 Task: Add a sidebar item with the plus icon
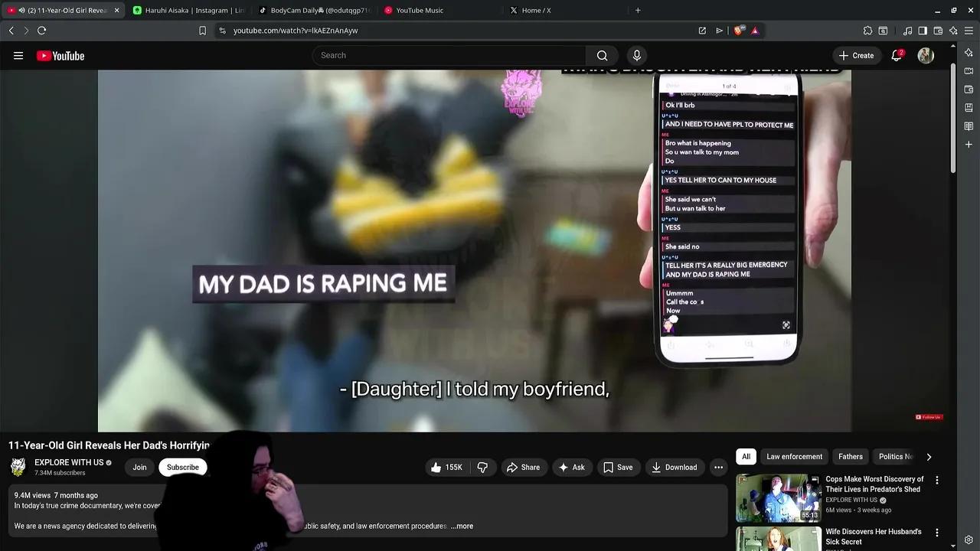[969, 145]
